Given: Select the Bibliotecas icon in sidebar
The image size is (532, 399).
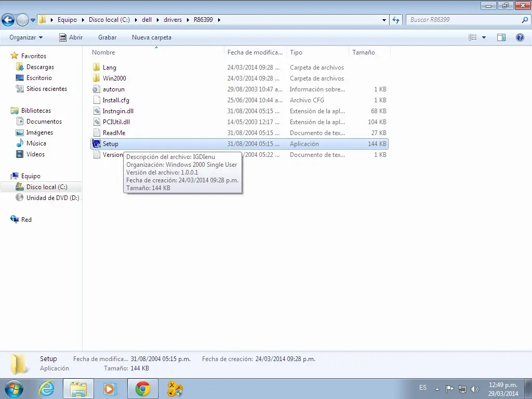Looking at the screenshot, I should pyautogui.click(x=14, y=110).
